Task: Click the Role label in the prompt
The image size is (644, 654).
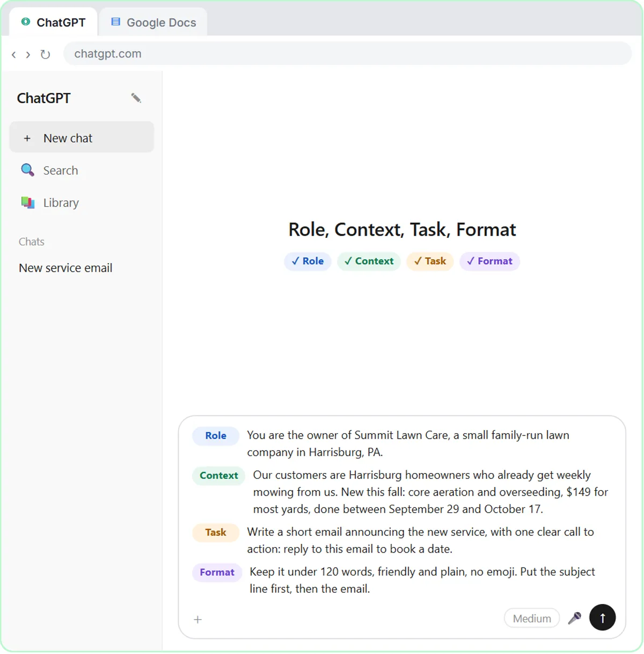Action: pos(216,435)
